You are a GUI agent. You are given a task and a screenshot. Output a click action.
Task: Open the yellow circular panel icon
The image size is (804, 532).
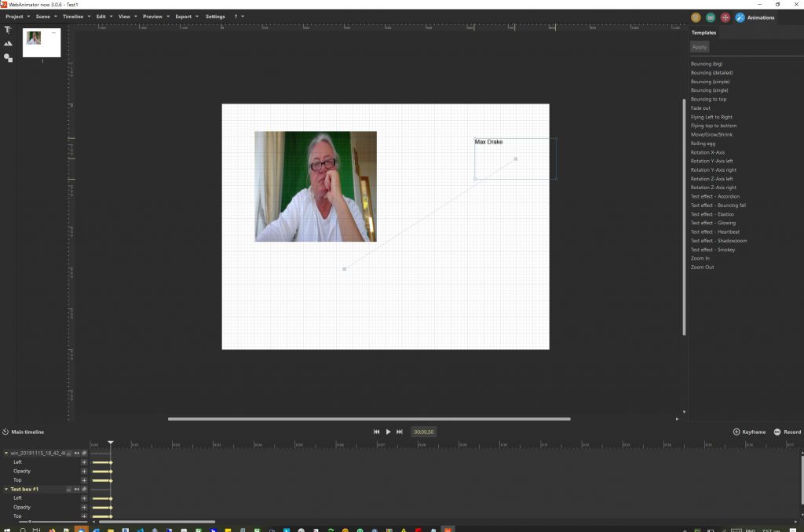696,17
